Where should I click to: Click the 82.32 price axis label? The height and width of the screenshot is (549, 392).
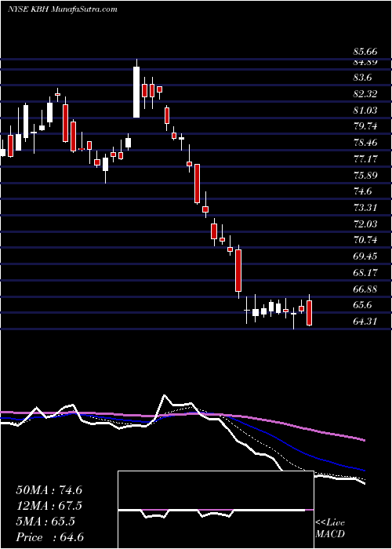click(x=365, y=94)
